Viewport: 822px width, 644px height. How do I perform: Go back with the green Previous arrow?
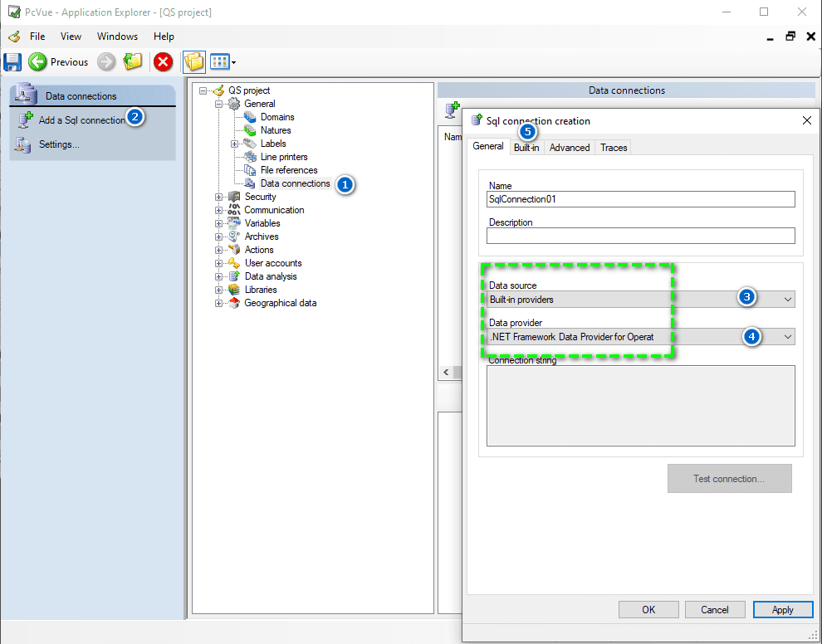(x=37, y=62)
